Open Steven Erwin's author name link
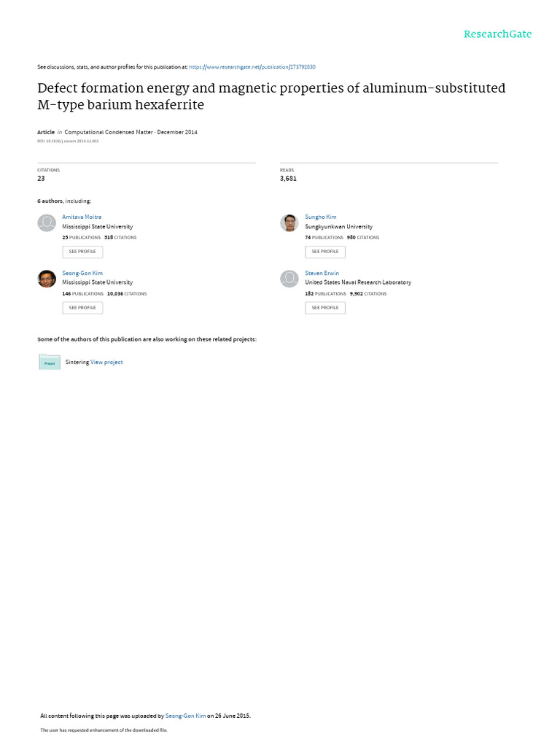The image size is (560, 747). pyautogui.click(x=322, y=273)
